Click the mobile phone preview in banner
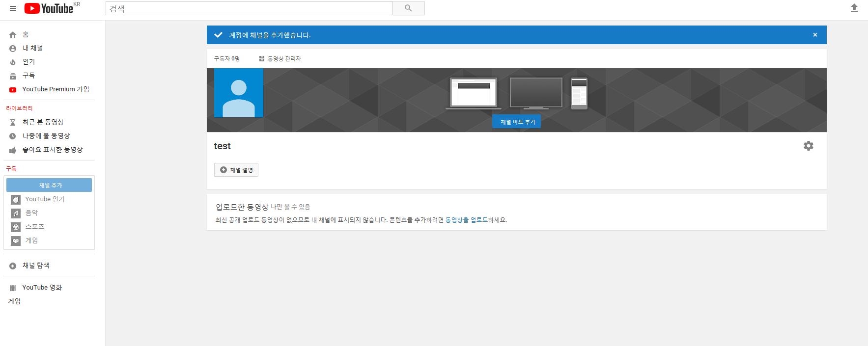868x346 pixels. click(579, 93)
